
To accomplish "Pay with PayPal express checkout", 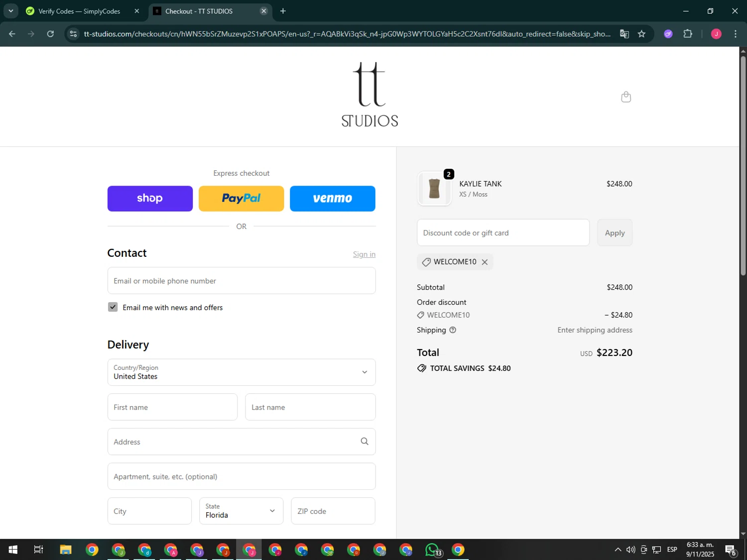I will 241,199.
